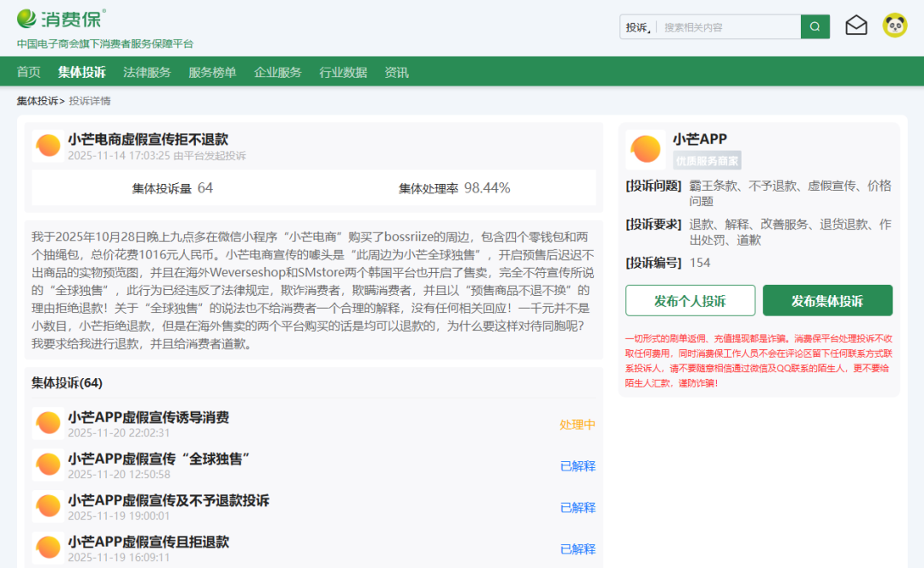Open complaint 小芒APP虚假宣传"全球独售"
The image size is (924, 568).
tap(158, 459)
